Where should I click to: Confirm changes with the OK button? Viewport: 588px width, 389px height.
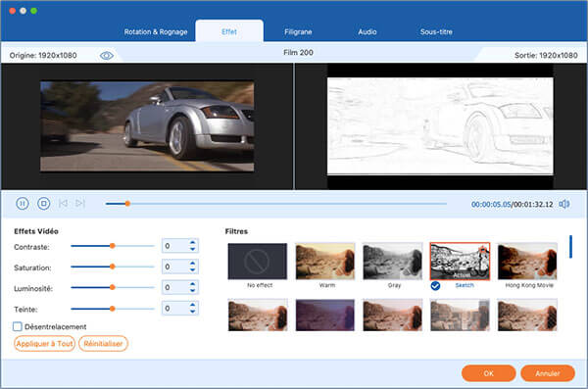coord(489,373)
